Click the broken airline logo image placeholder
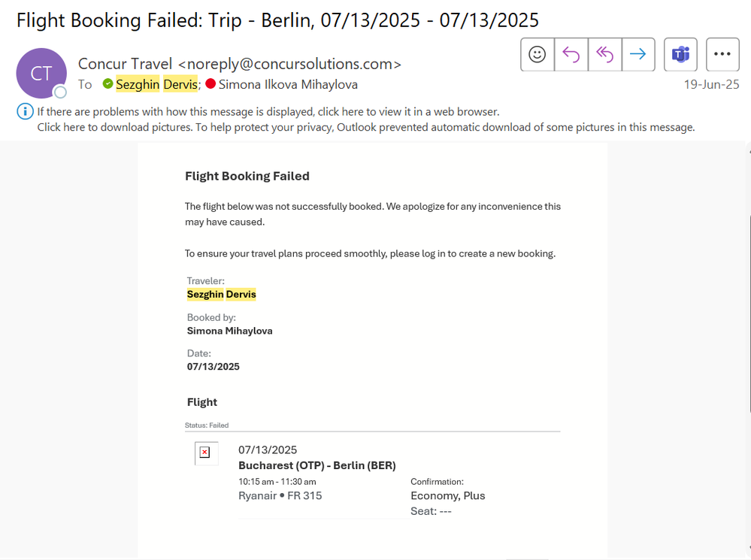 click(x=206, y=453)
